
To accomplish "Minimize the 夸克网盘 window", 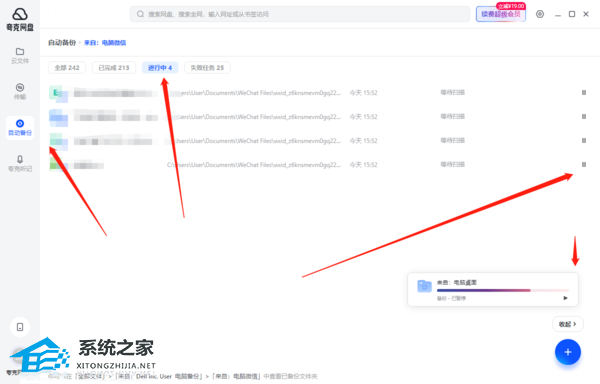I will pyautogui.click(x=558, y=14).
